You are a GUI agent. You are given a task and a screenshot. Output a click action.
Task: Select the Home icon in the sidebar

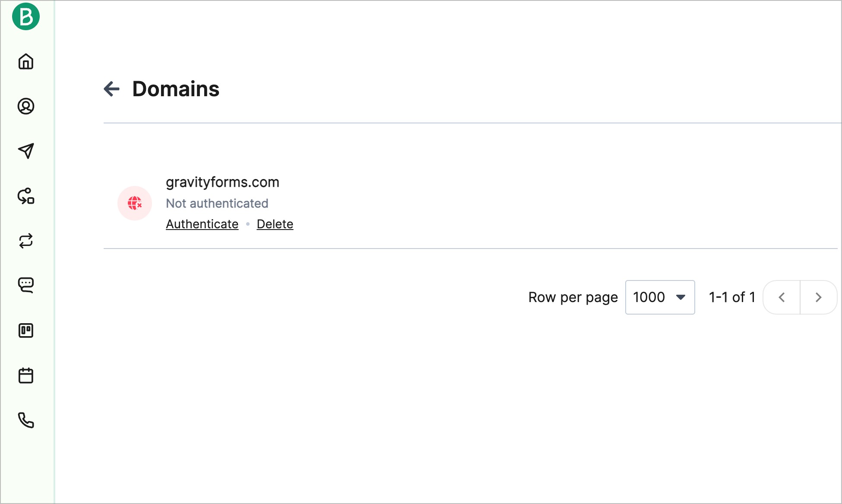pyautogui.click(x=26, y=62)
